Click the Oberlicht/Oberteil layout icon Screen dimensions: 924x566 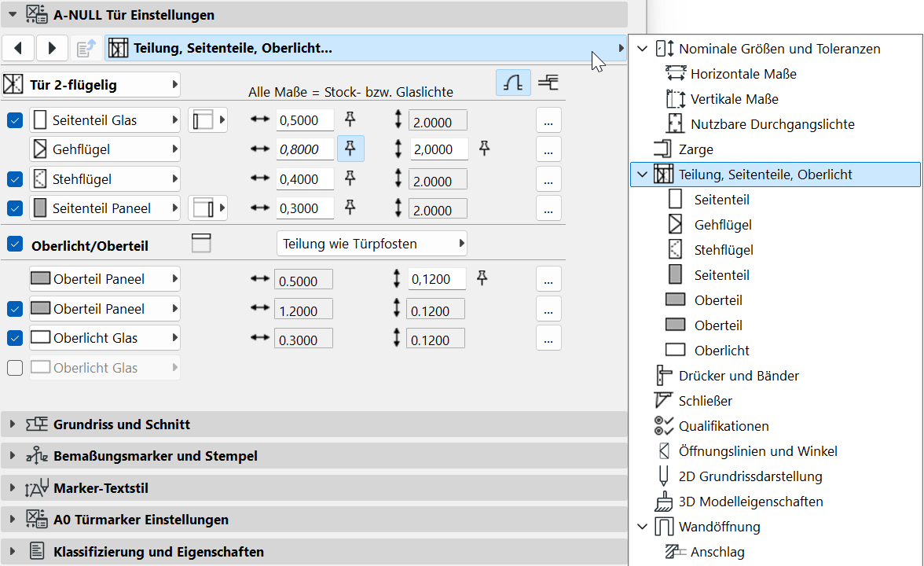coord(202,244)
